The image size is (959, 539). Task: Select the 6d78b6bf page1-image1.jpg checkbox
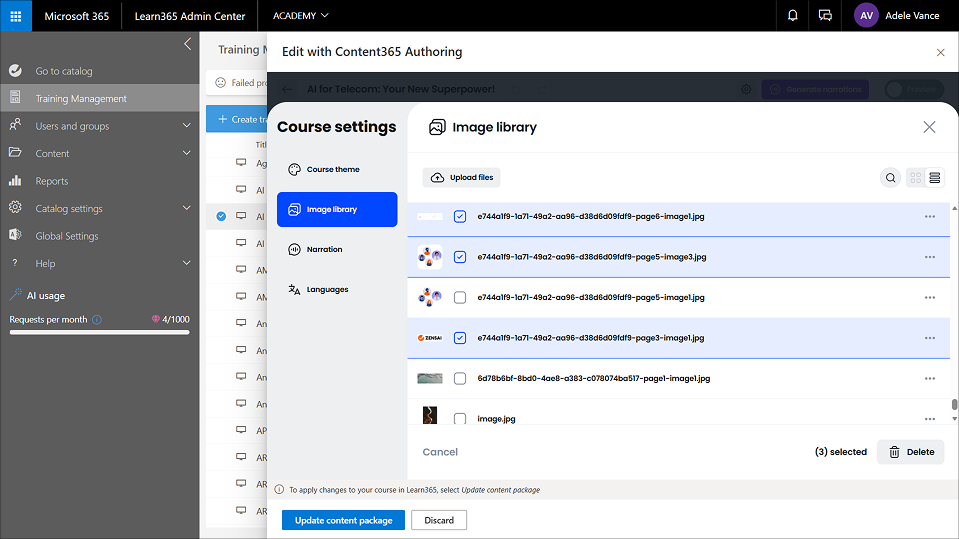point(460,378)
